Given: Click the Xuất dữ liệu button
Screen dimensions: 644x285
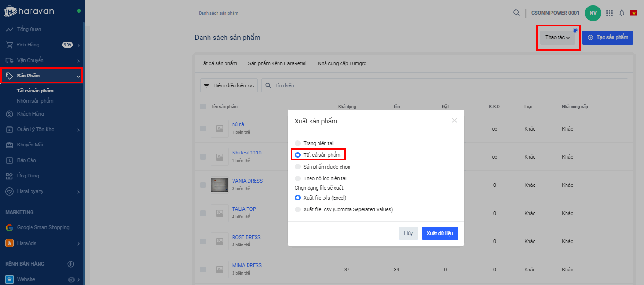Looking at the screenshot, I should point(440,233).
